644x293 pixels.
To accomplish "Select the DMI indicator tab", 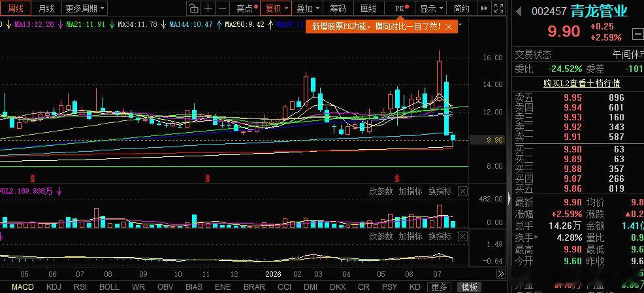I will 310,287.
